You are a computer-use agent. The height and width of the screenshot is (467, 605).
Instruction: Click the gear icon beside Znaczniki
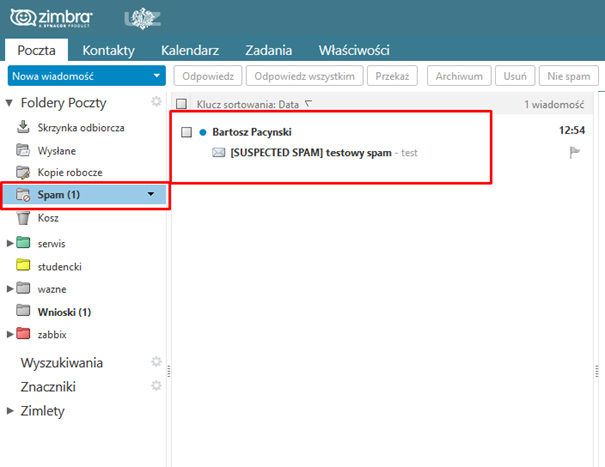(x=155, y=386)
